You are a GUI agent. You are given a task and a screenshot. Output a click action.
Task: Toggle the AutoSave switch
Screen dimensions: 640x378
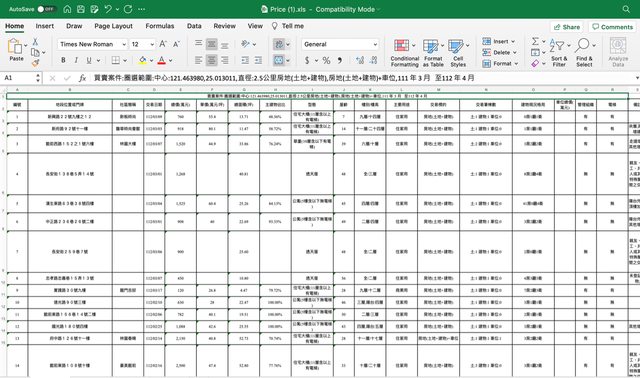point(46,9)
